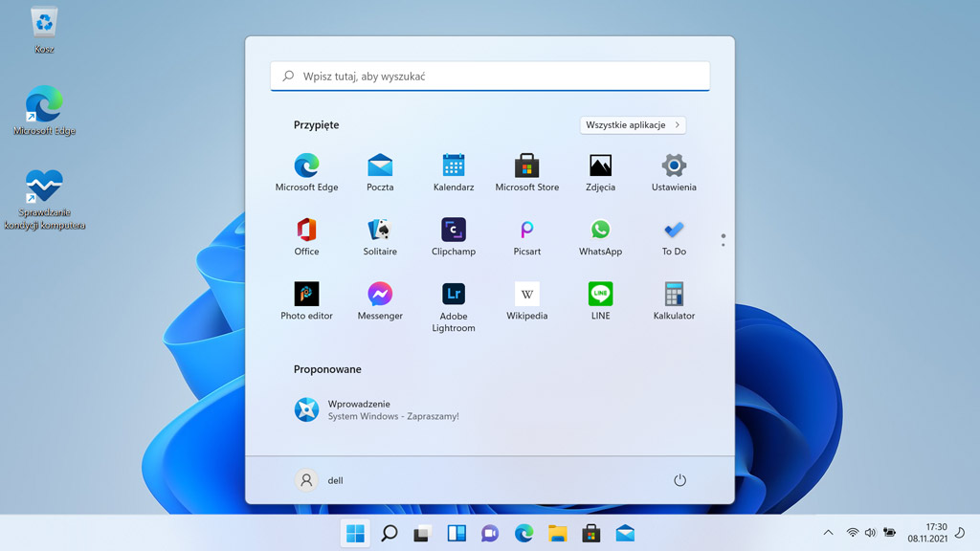This screenshot has height=551, width=980.
Task: Open WhatsApp from pinned apps
Action: (600, 231)
